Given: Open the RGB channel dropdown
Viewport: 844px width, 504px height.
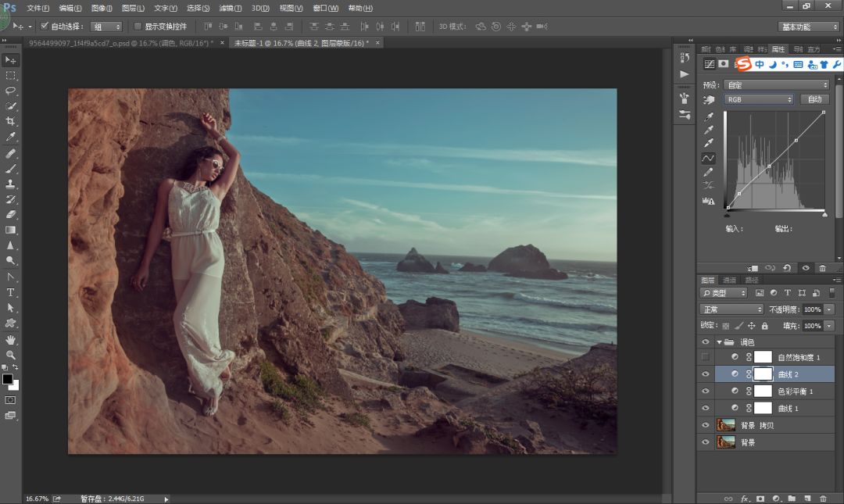Looking at the screenshot, I should tap(758, 100).
